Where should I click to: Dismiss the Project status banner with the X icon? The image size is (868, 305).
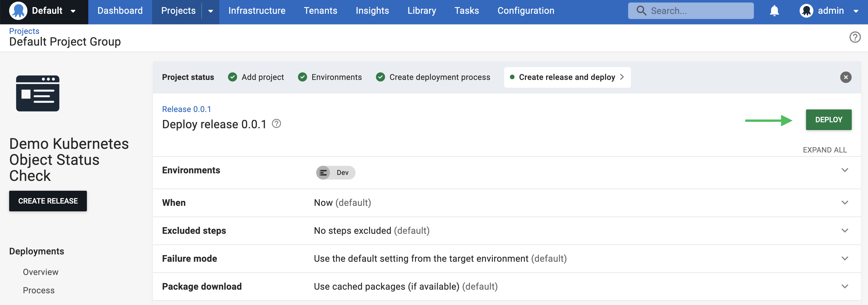click(846, 77)
